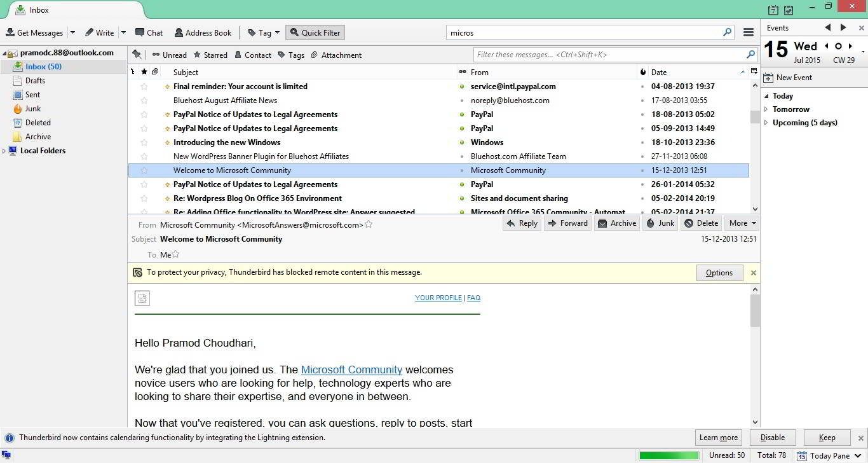
Task: Sort messages by Date column
Action: [698, 73]
